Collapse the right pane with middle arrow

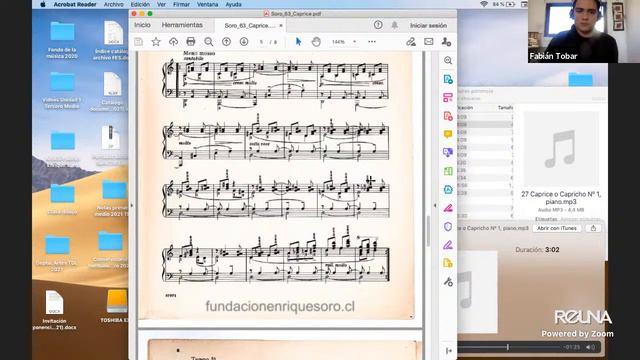[435, 205]
